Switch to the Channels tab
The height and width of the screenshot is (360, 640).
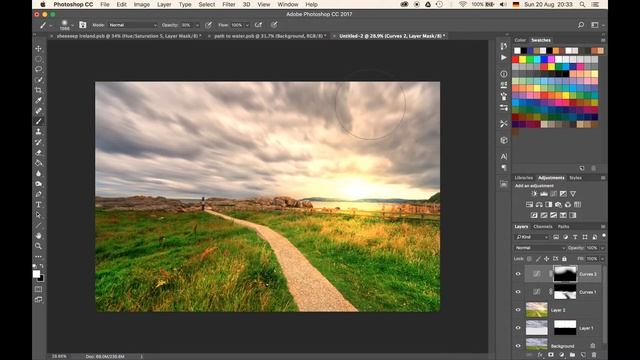tap(542, 227)
